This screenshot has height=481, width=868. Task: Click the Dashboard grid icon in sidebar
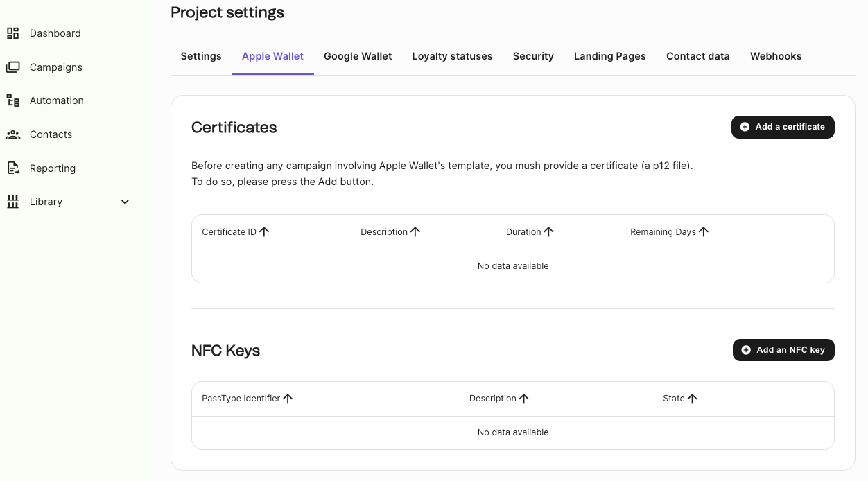click(13, 33)
